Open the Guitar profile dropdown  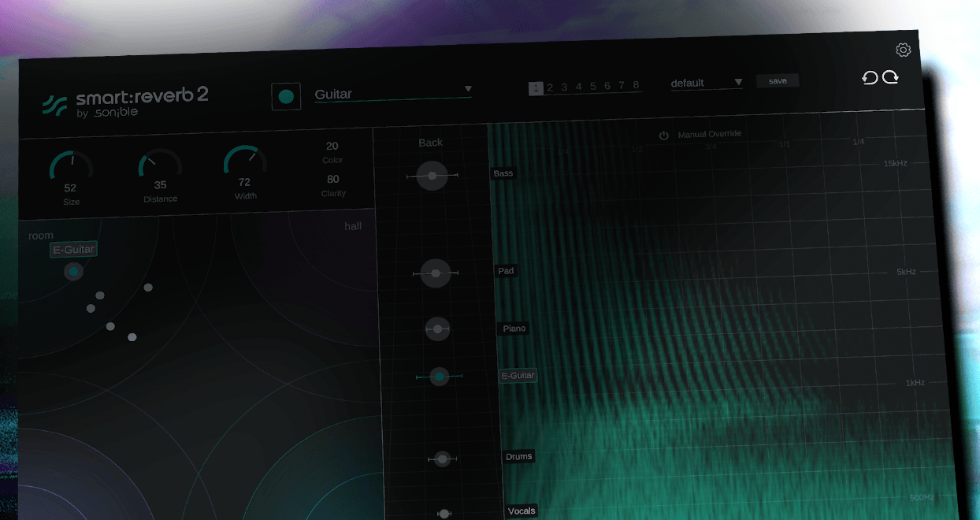(x=393, y=94)
